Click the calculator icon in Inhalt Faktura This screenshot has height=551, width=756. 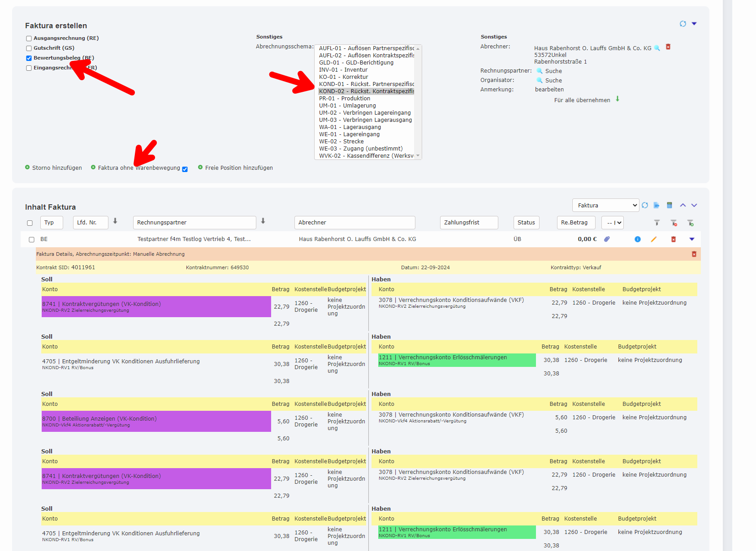point(670,205)
